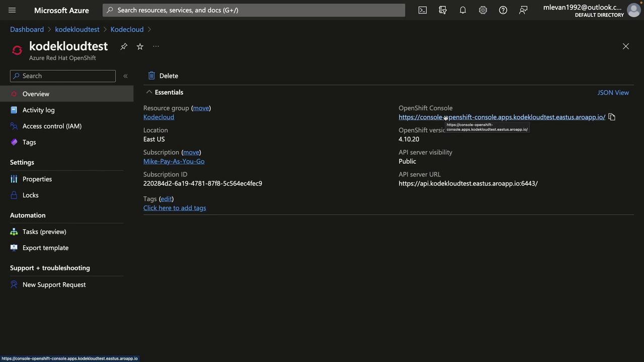644x362 pixels.
Task: Click the Feedback icon in header
Action: click(523, 10)
